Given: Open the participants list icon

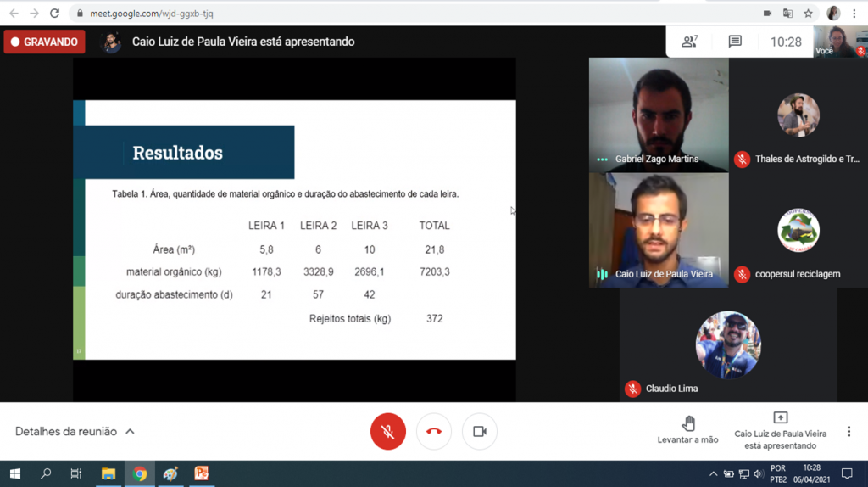Looking at the screenshot, I should 689,42.
